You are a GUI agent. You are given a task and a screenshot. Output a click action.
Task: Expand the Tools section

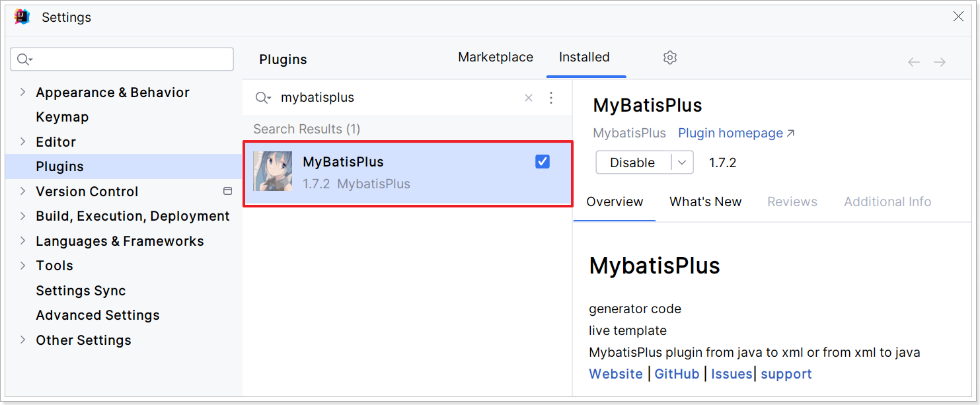point(23,266)
